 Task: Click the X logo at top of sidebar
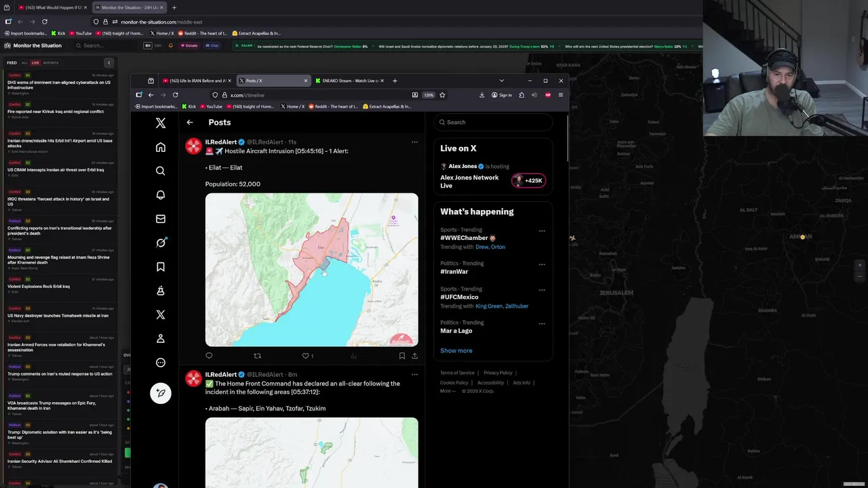[x=161, y=123]
